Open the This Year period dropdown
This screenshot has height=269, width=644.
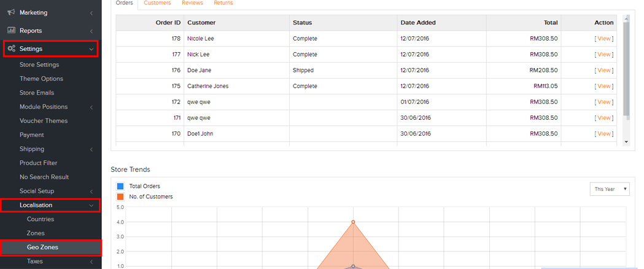point(609,189)
